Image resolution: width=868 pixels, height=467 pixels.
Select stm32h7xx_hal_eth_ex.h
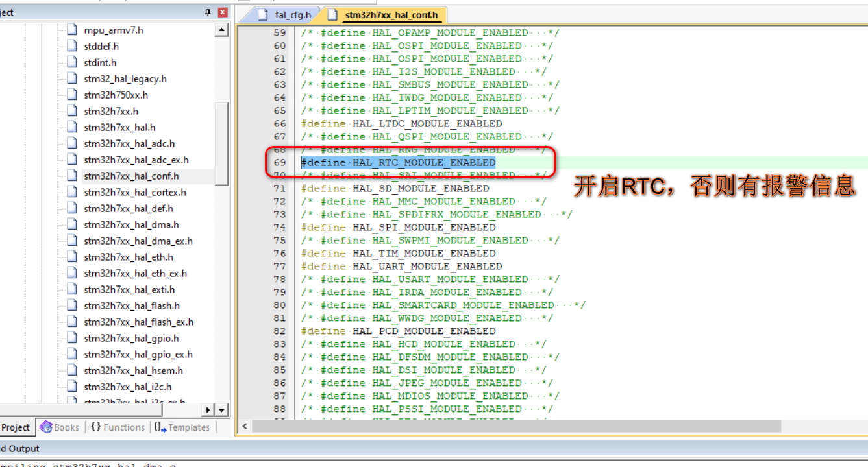[136, 273]
